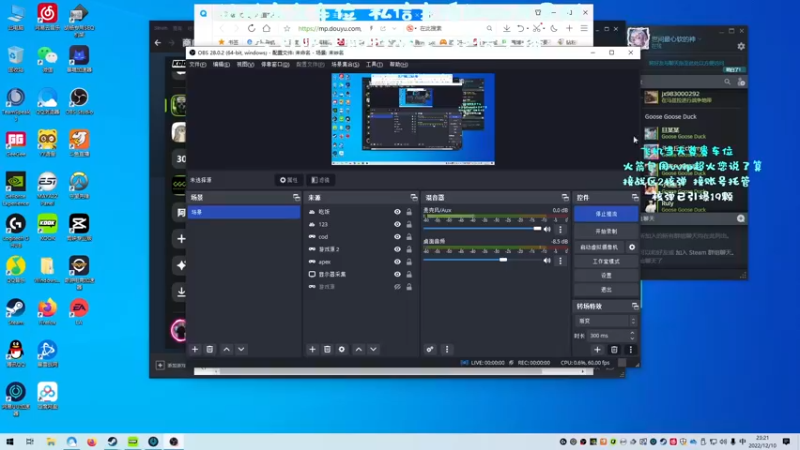
Task: Open OBS 视图 (View) menu
Action: pos(245,65)
